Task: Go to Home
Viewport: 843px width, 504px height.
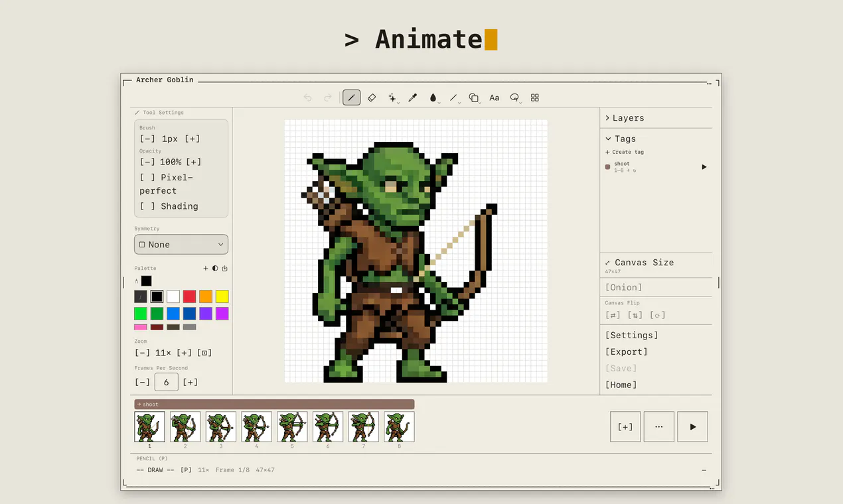Action: tap(621, 385)
